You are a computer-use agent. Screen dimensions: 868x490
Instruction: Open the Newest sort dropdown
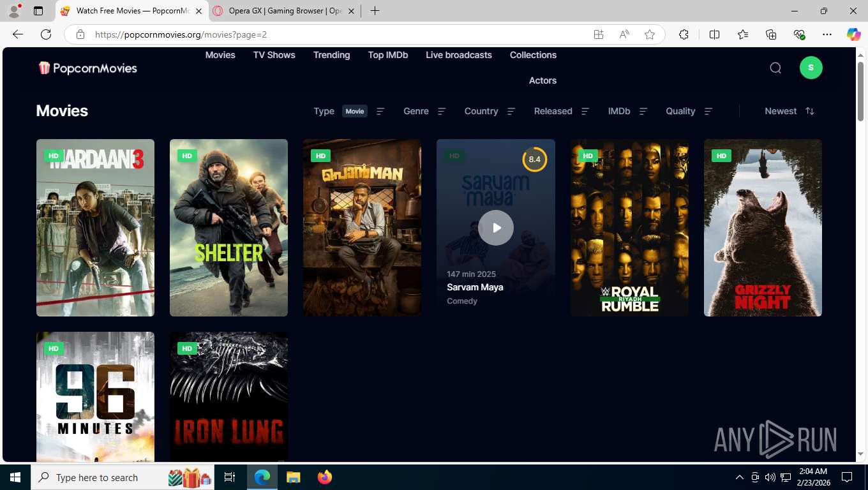pos(789,111)
